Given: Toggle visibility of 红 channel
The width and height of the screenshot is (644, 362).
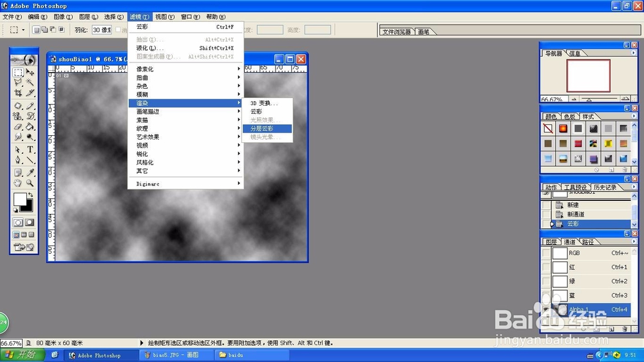Looking at the screenshot, I should click(x=546, y=267).
